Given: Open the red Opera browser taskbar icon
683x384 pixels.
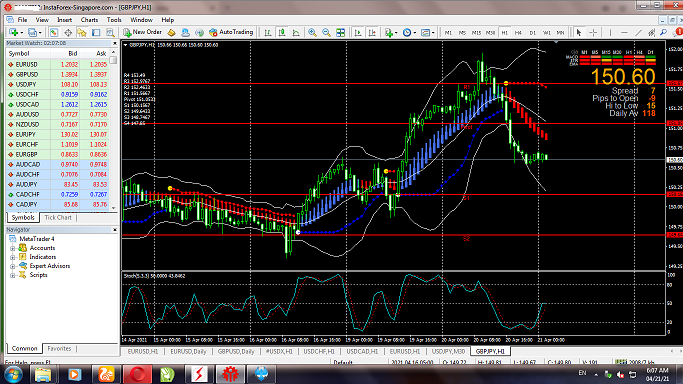Looking at the screenshot, I should [x=138, y=374].
